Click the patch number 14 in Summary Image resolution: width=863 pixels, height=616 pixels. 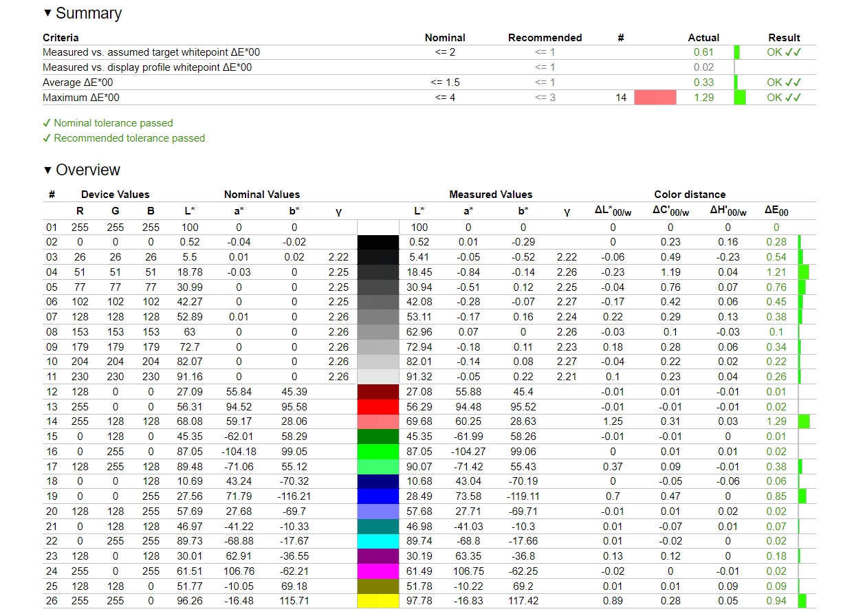(x=621, y=98)
